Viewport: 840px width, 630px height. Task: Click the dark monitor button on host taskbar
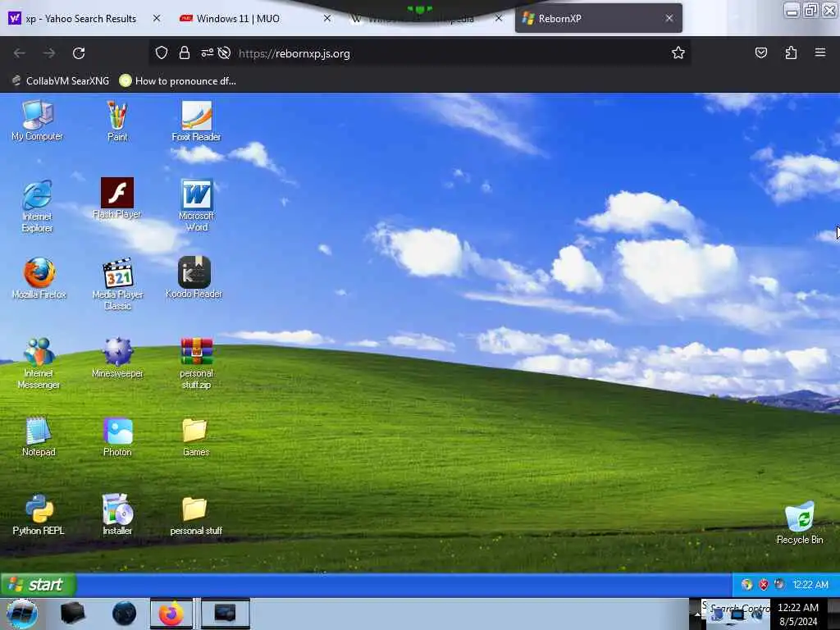pos(225,614)
